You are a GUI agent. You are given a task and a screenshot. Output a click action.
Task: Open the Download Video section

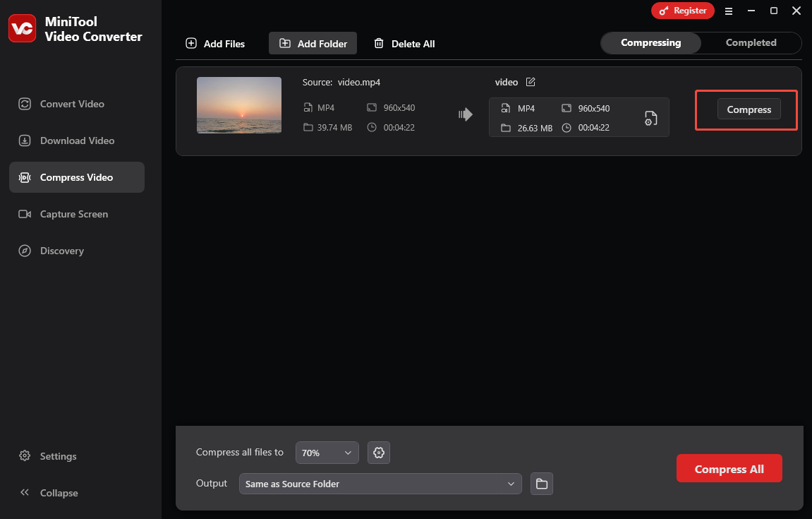[77, 141]
